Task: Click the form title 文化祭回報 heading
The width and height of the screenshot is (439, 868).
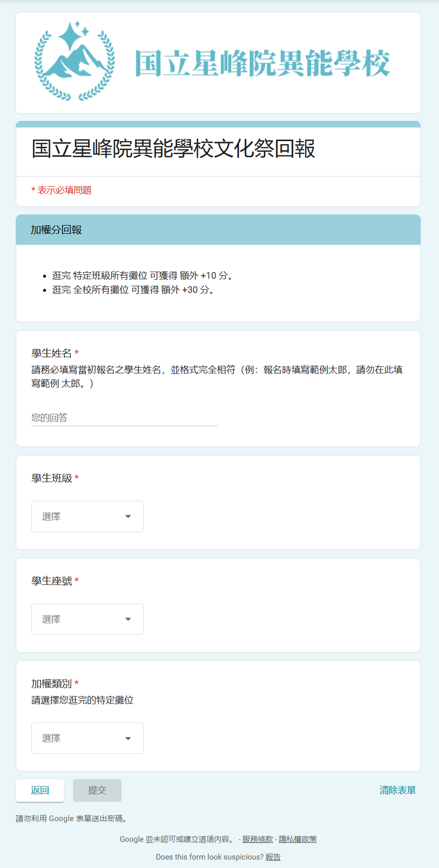Action: pyautogui.click(x=174, y=149)
